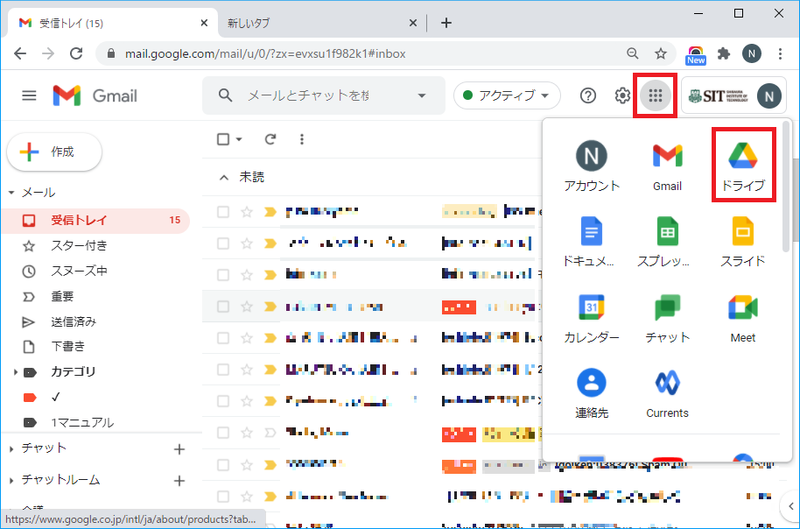
Task: Click the New-badged extension icon
Action: point(695,55)
